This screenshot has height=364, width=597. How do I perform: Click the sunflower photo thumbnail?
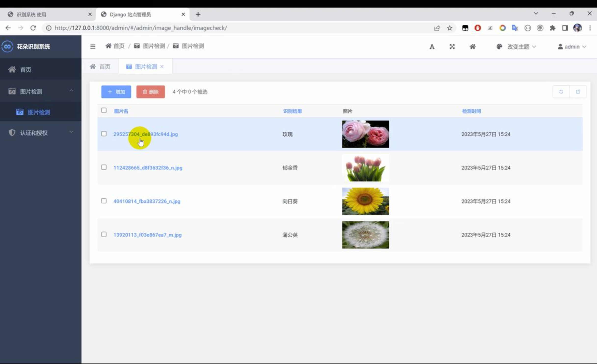pyautogui.click(x=365, y=201)
